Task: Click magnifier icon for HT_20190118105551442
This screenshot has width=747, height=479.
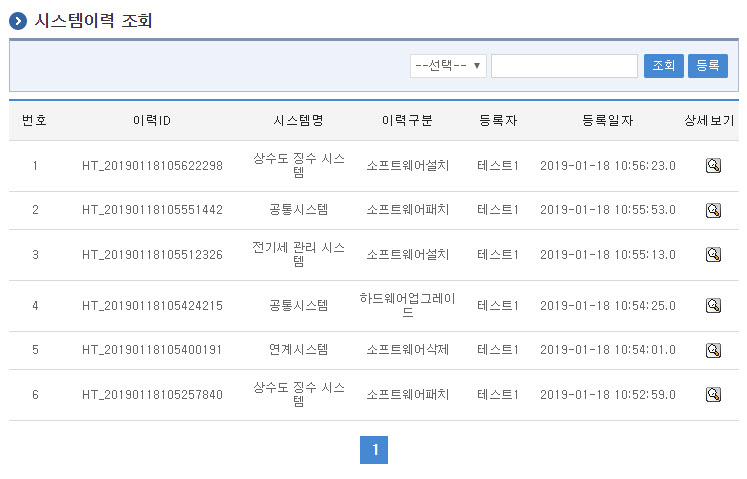Action: click(713, 210)
